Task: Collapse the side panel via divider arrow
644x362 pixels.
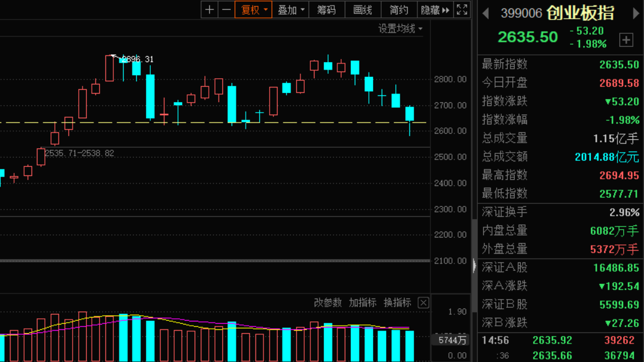Action: click(474, 265)
